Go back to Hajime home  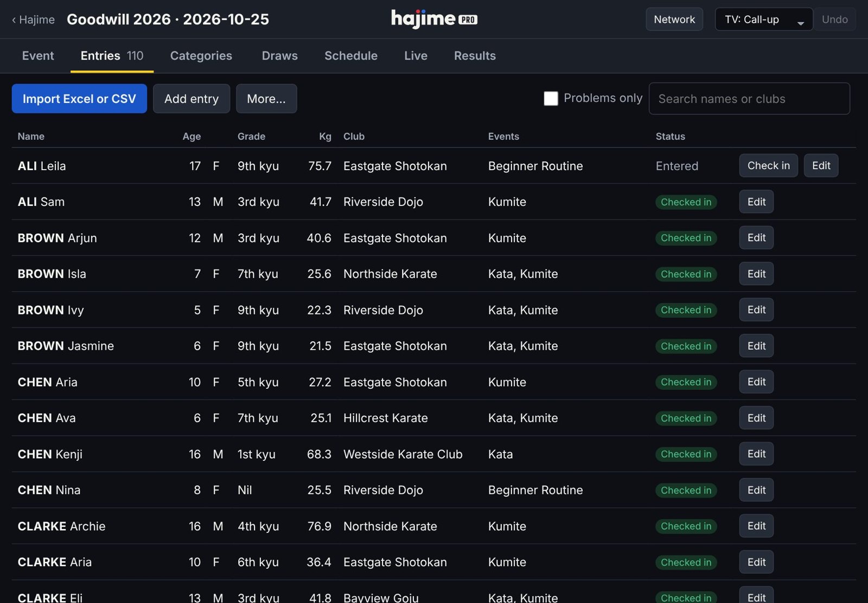[x=33, y=20]
